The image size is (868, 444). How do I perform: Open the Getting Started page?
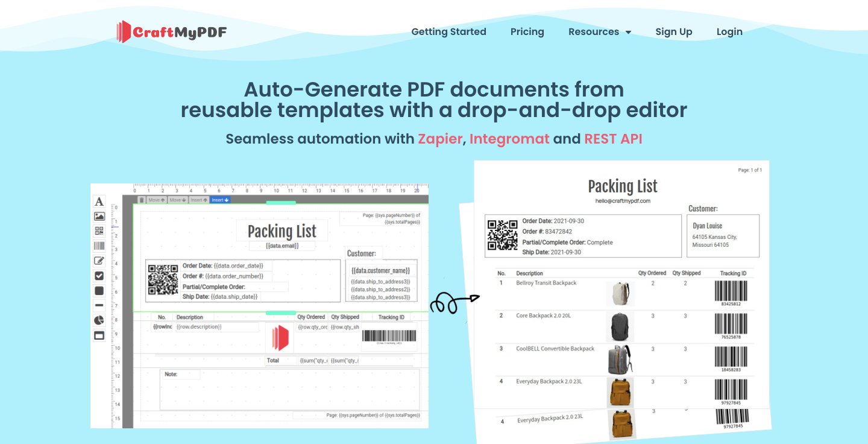pos(448,32)
